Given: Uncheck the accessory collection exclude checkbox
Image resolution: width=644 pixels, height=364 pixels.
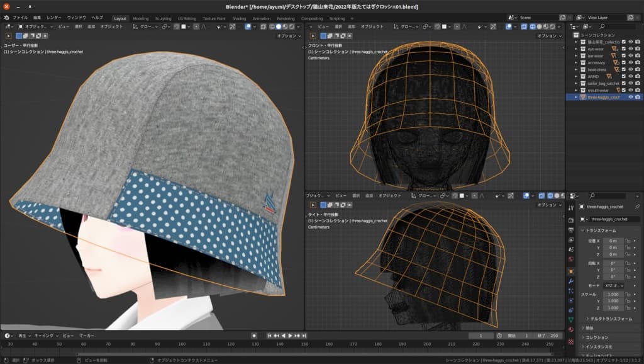Looking at the screenshot, I should pyautogui.click(x=623, y=62).
